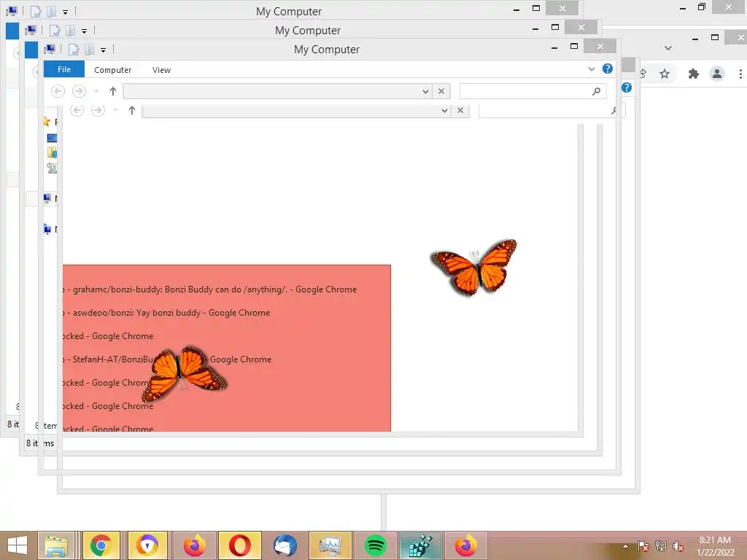Screen dimensions: 747x560
Task: Click the blue help icon left of Chrome's star
Action: coord(627,87)
